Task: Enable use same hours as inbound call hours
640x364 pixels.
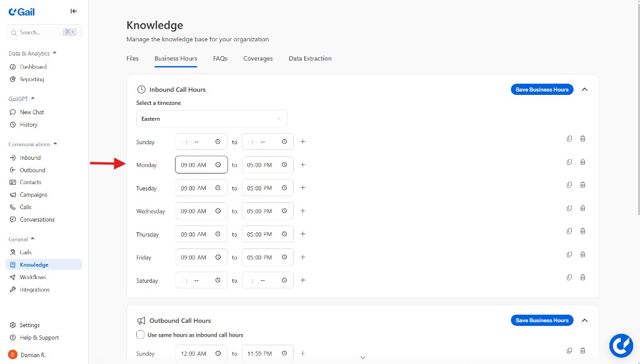Action: coord(141,335)
